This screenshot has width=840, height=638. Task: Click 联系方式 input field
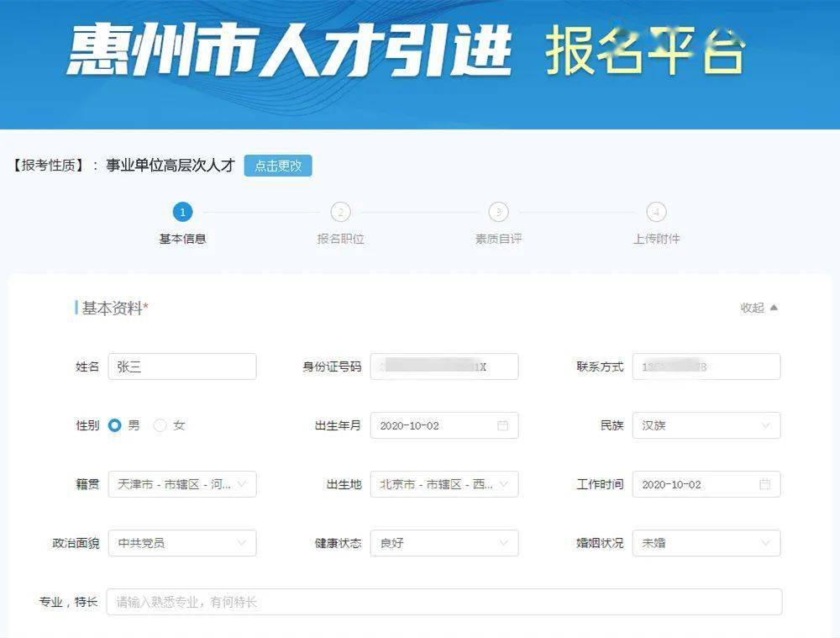pyautogui.click(x=706, y=366)
